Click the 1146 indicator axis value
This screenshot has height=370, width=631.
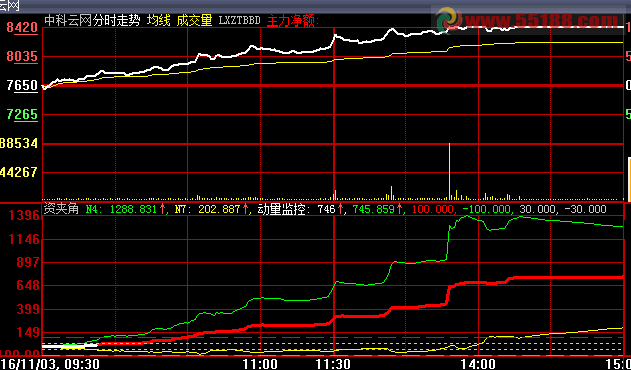click(x=23, y=240)
